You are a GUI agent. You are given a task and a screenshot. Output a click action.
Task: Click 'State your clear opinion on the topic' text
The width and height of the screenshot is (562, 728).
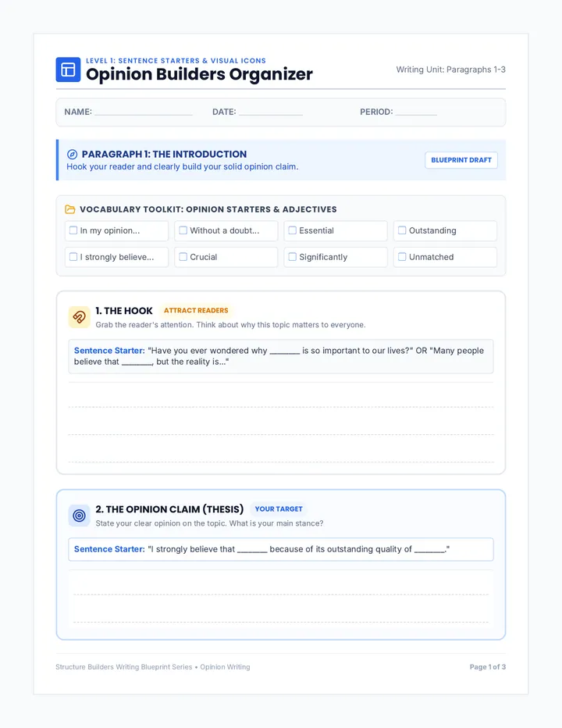(x=209, y=523)
